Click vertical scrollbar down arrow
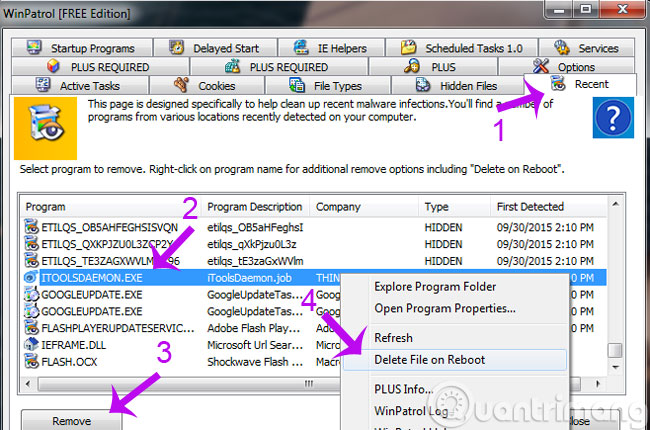This screenshot has width=650, height=430. click(616, 367)
